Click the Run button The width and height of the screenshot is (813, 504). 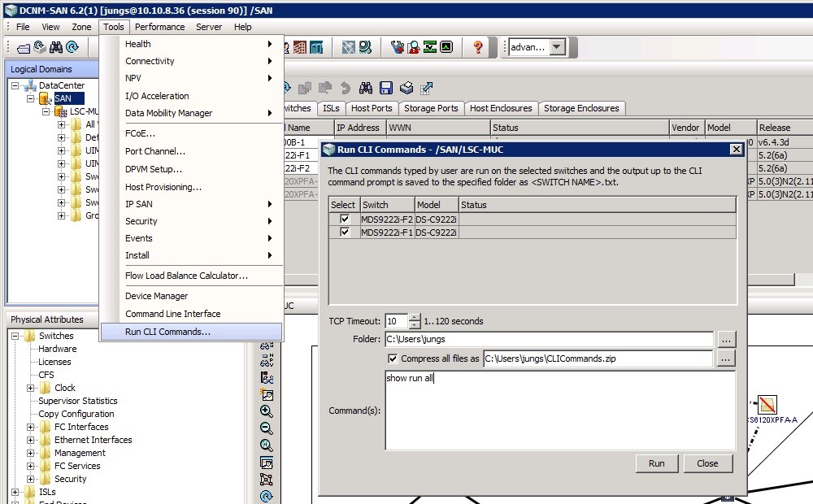(656, 463)
